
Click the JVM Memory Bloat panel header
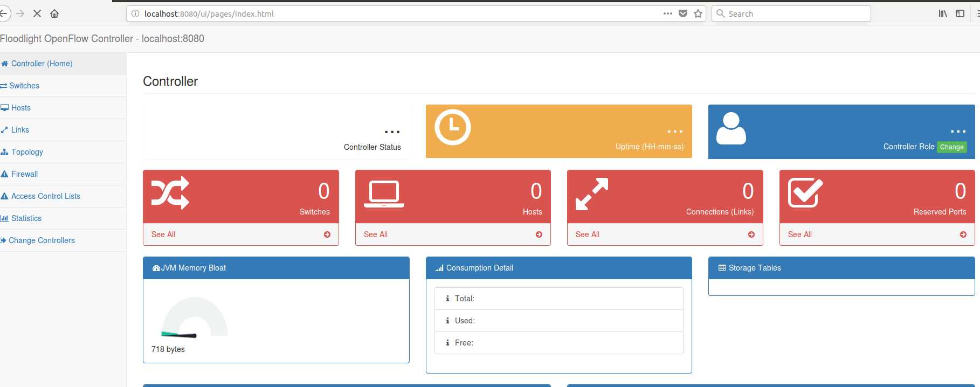pyautogui.click(x=276, y=268)
